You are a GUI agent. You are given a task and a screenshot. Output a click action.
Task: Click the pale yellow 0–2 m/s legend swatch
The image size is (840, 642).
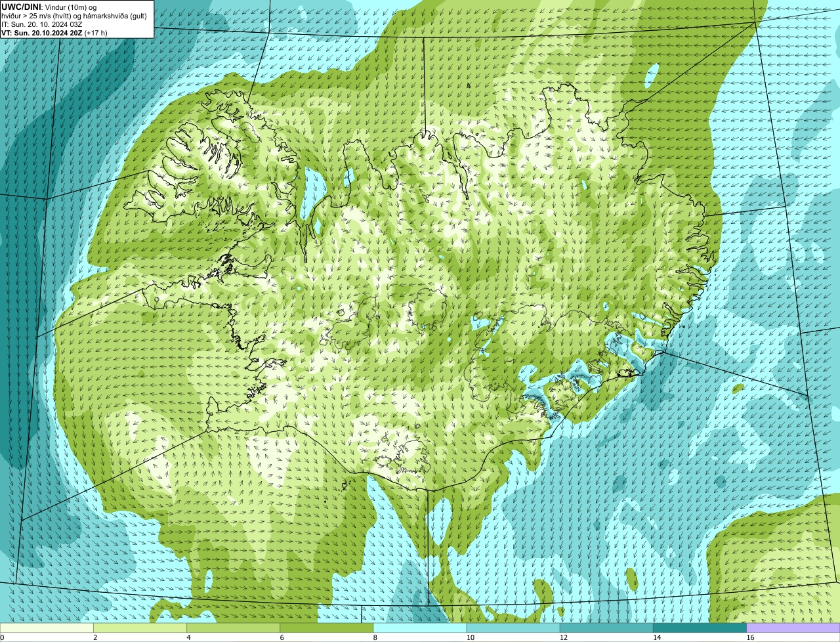[x=47, y=628]
